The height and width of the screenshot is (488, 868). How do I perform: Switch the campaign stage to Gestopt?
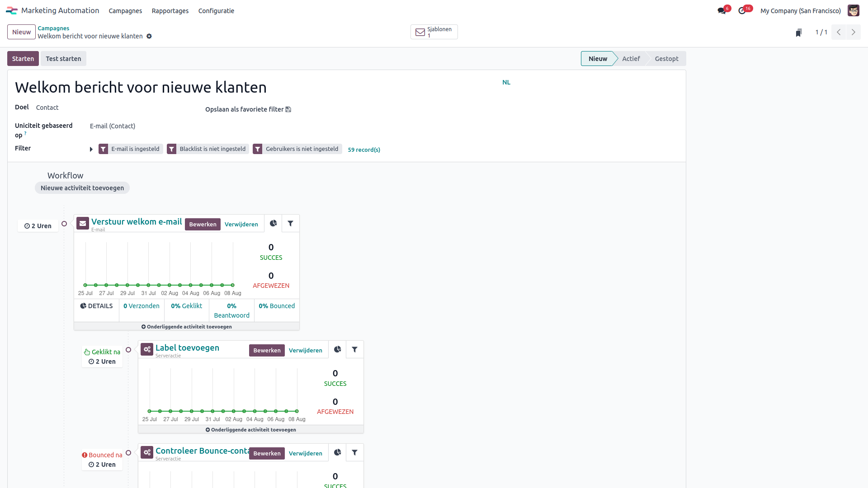666,58
